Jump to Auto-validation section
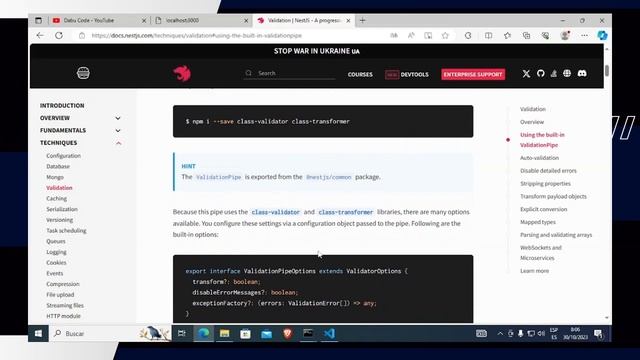 click(x=539, y=158)
